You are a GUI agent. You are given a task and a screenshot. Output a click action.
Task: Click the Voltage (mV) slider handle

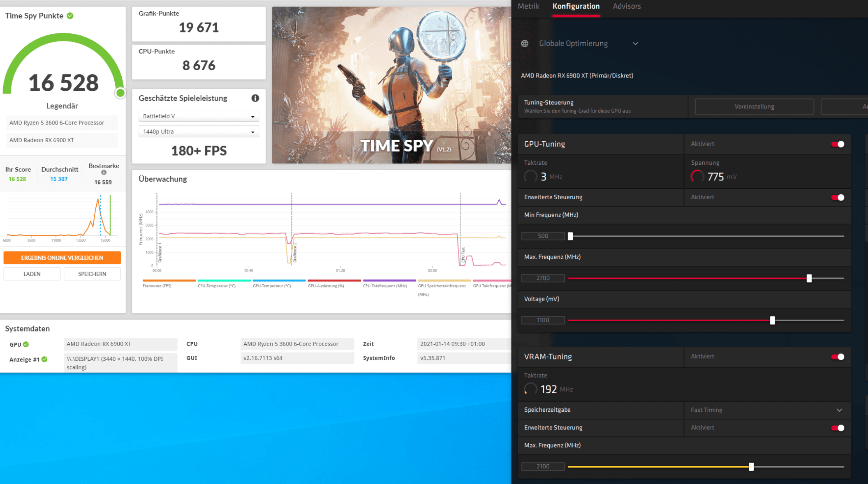click(x=773, y=320)
